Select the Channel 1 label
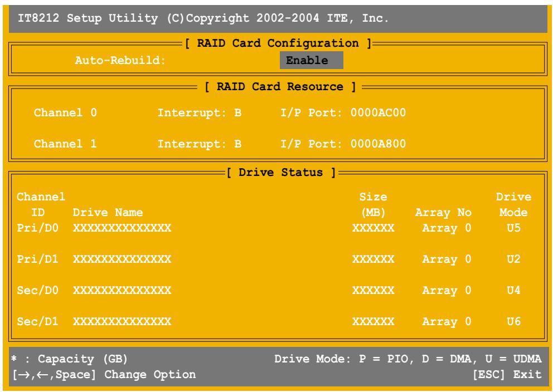This screenshot has width=553, height=392. tap(65, 144)
